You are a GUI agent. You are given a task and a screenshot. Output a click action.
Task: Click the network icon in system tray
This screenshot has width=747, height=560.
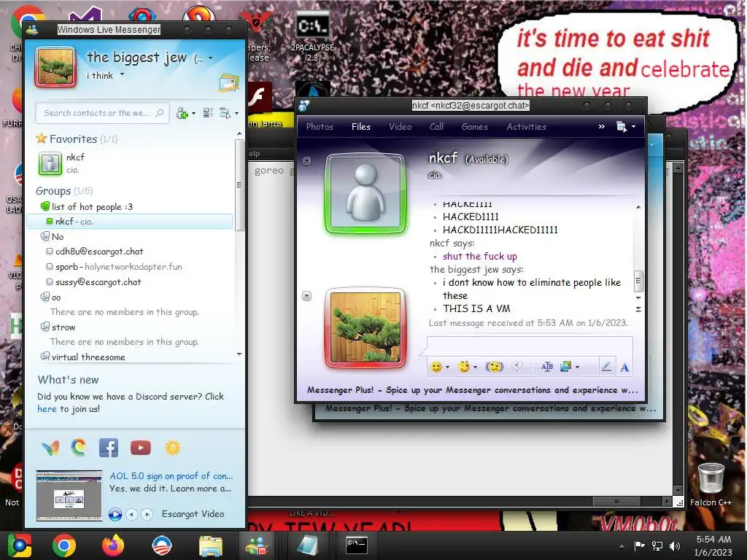[657, 545]
